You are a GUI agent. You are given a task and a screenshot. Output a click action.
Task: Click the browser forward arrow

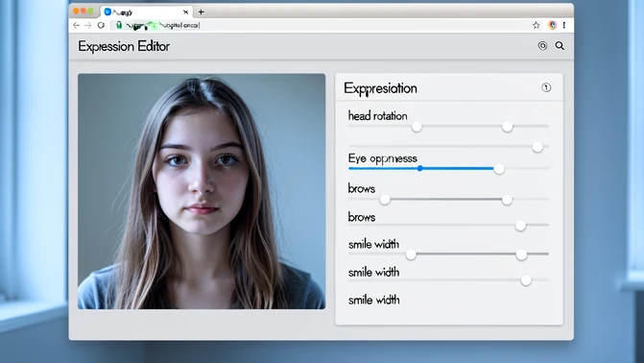point(88,26)
